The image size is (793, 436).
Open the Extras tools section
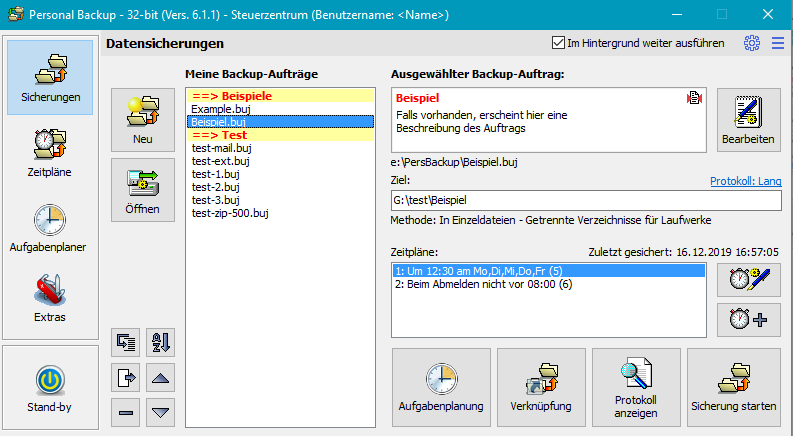pos(50,298)
